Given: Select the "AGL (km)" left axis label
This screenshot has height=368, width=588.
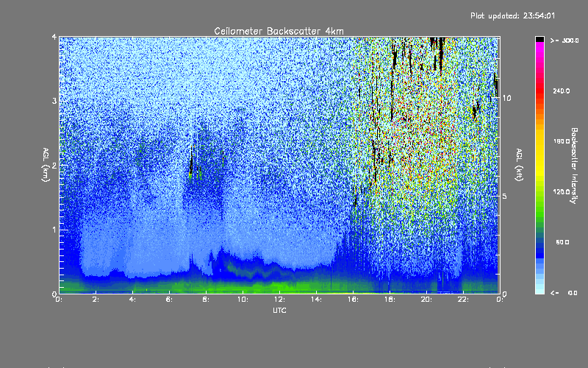Looking at the screenshot, I should [46, 165].
